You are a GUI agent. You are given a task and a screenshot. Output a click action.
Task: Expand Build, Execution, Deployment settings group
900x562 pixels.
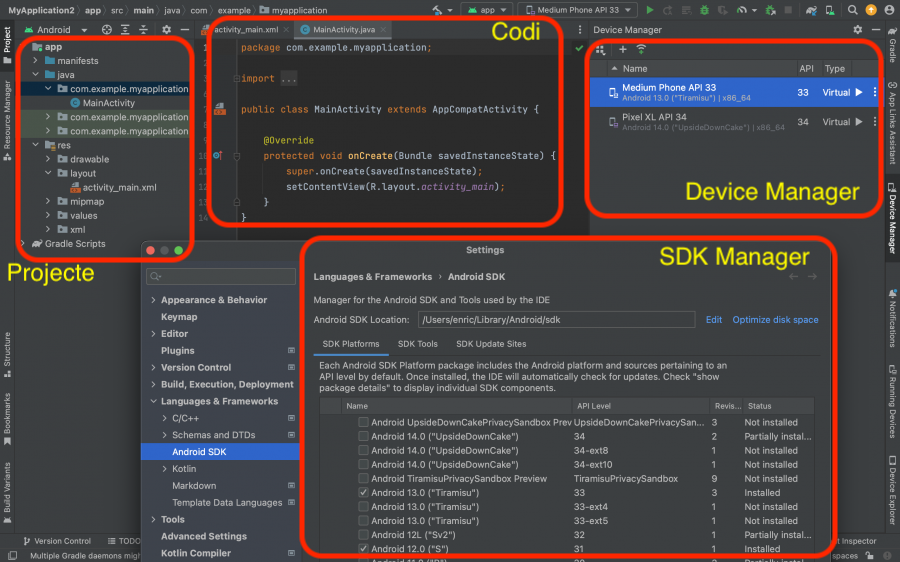point(153,384)
